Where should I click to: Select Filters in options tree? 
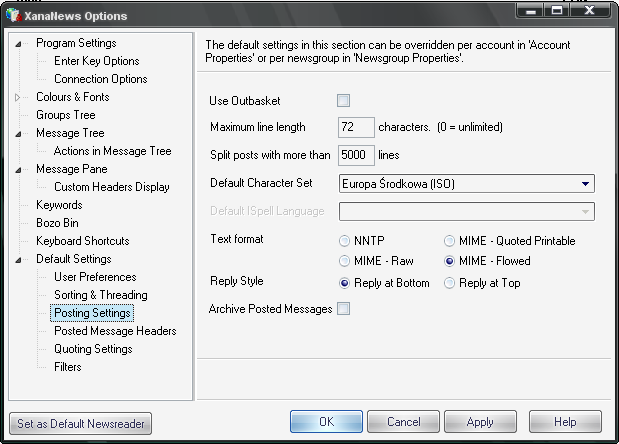coord(68,367)
